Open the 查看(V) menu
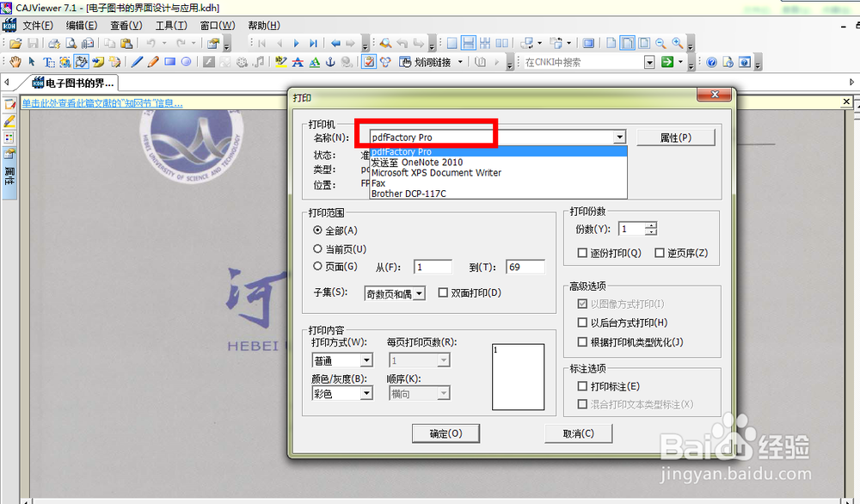Viewport: 860px width, 504px height. coord(126,25)
